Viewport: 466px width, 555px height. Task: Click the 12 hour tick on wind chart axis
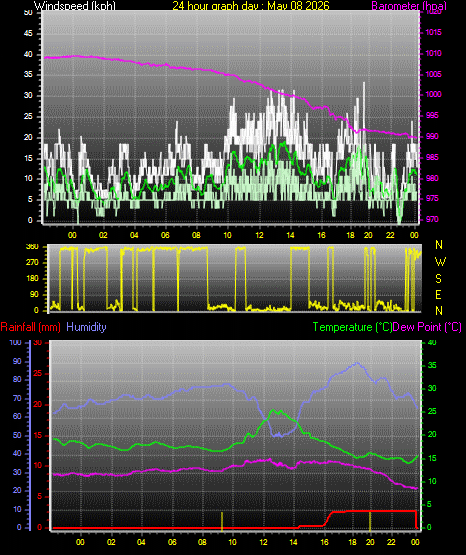pos(259,235)
